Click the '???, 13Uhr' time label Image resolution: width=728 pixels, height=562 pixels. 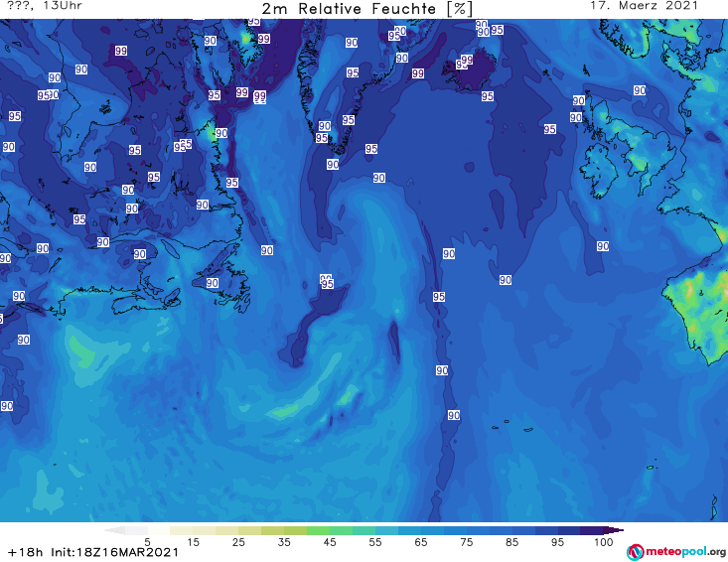click(x=45, y=6)
